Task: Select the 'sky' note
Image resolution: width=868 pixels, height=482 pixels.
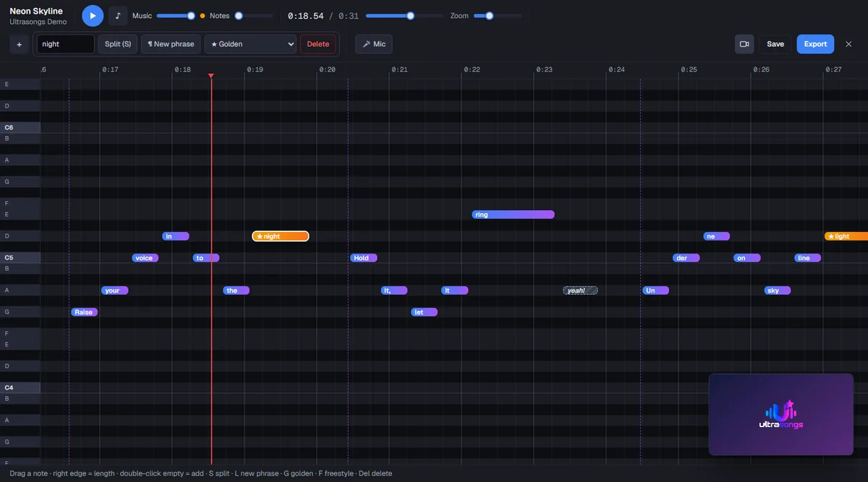Action: click(777, 291)
